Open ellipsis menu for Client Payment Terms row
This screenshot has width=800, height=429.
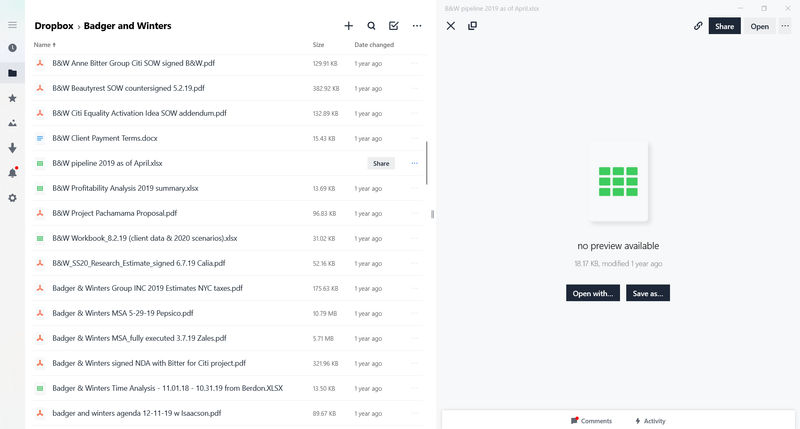(x=414, y=138)
